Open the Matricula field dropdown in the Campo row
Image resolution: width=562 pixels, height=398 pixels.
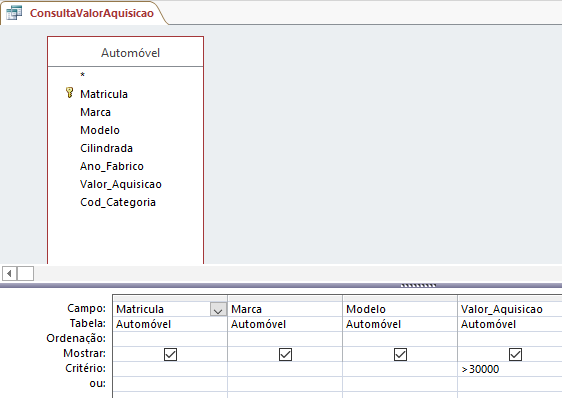[218, 309]
